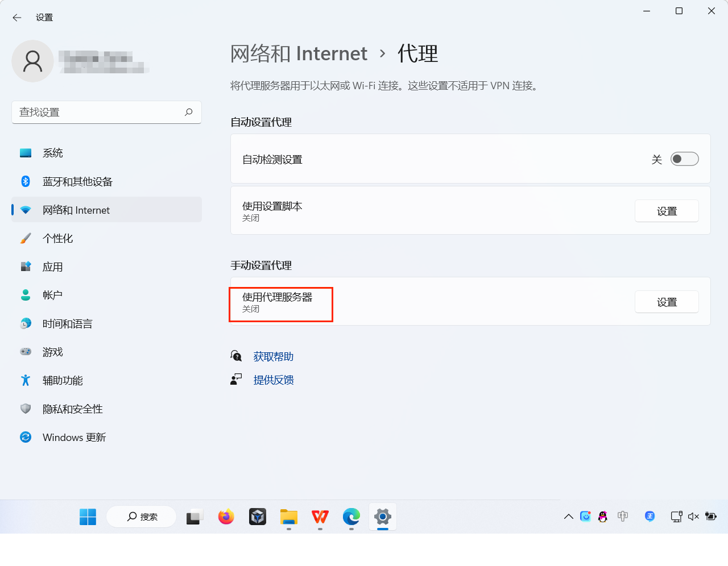Maximize the Settings window

[x=679, y=11]
